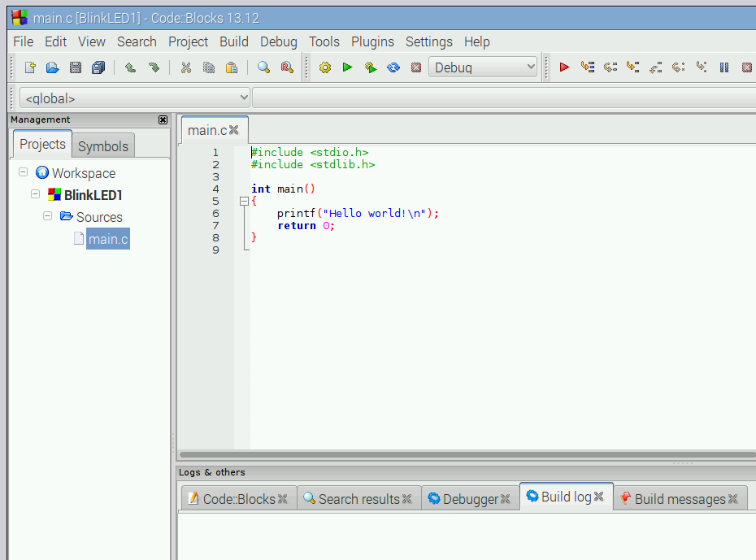
Task: Switch to the Debugger log tab
Action: [470, 497]
